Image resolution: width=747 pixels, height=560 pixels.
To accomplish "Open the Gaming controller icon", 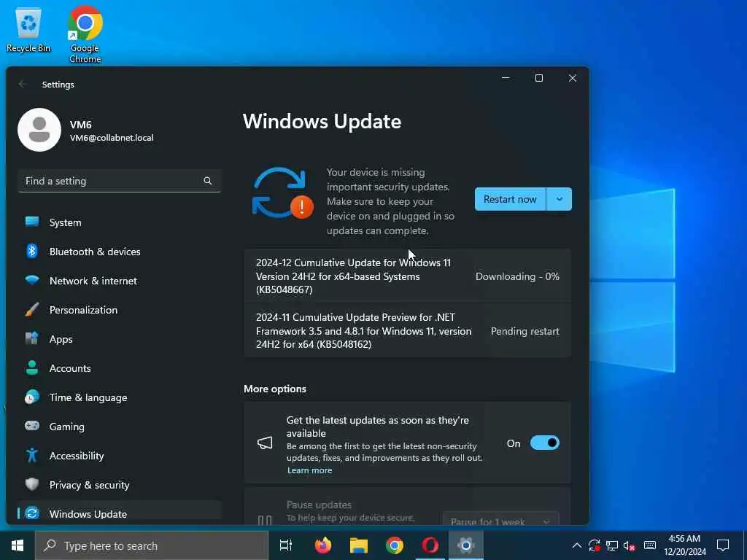I will (32, 426).
